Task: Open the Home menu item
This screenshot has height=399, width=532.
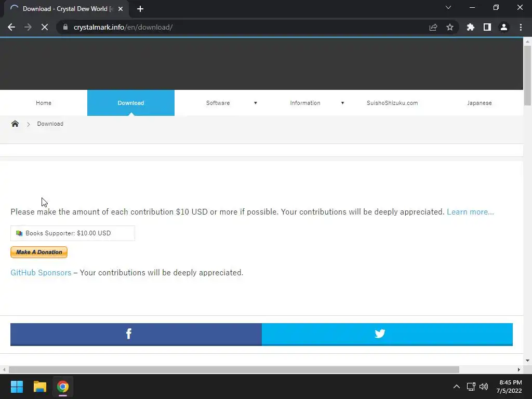Action: pyautogui.click(x=44, y=103)
